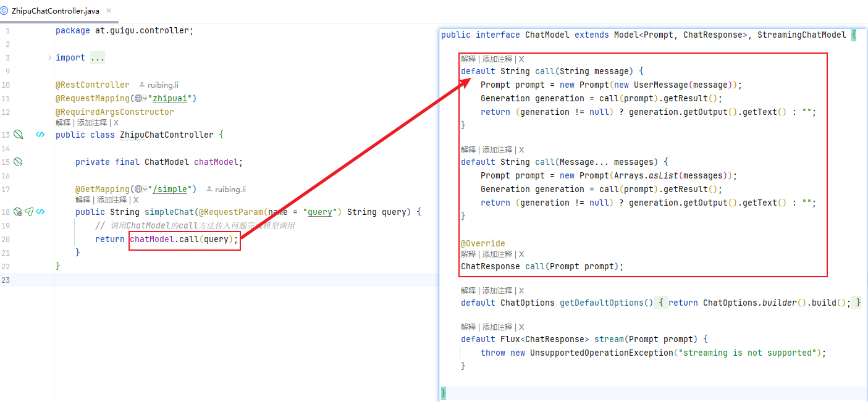Dismiss the code lens X above simpleChat

coord(136,200)
